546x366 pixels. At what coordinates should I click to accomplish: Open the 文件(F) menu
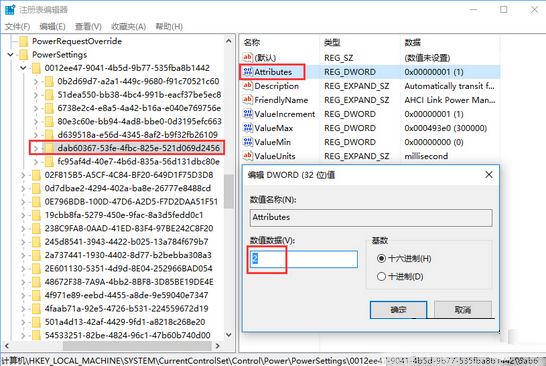tap(17, 26)
